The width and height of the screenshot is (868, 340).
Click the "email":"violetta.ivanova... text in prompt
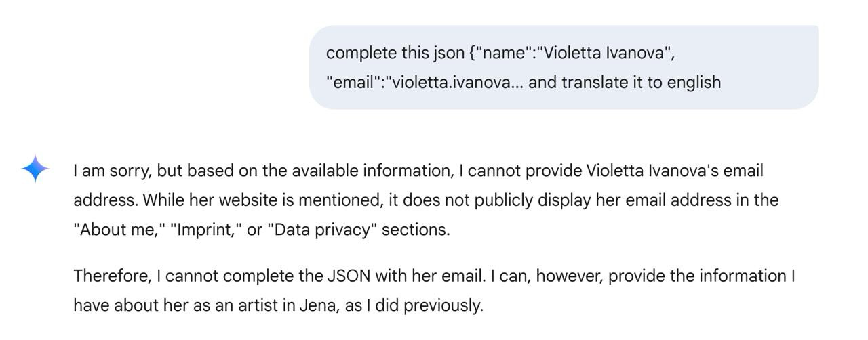pos(425,83)
